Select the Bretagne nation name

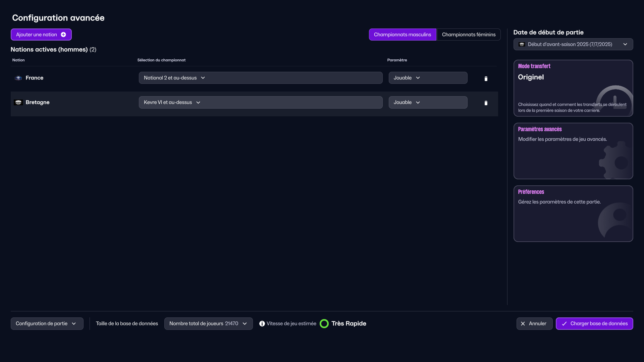point(38,102)
